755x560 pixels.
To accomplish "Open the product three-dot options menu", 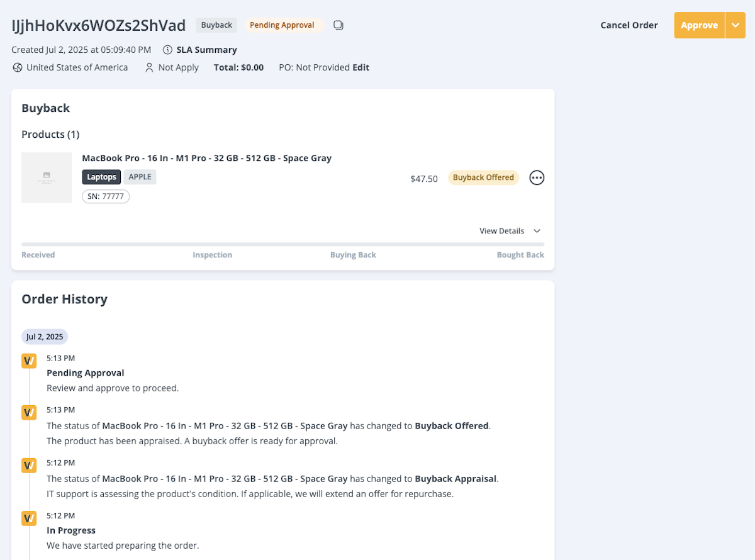I will coord(537,177).
